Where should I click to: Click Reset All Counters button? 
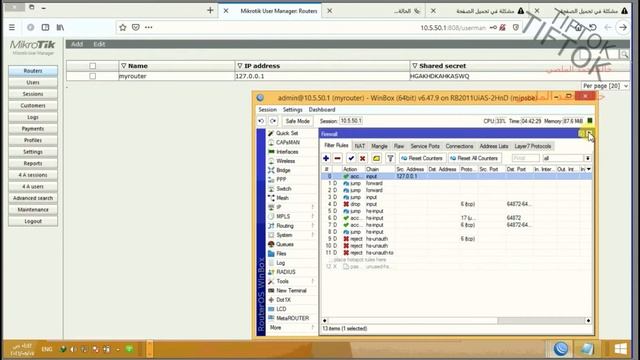click(x=475, y=158)
